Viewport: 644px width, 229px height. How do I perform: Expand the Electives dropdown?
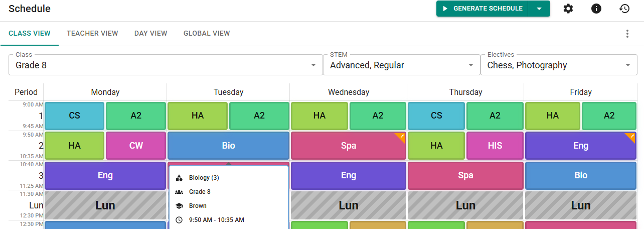pos(559,65)
